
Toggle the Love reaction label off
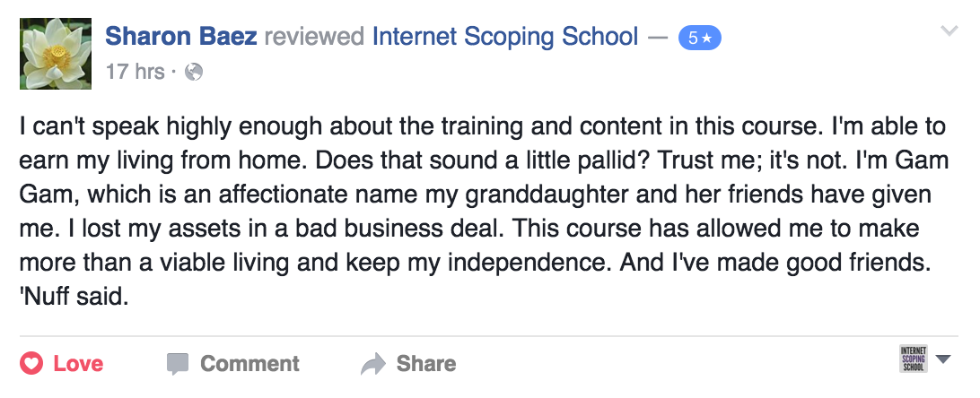click(x=78, y=363)
